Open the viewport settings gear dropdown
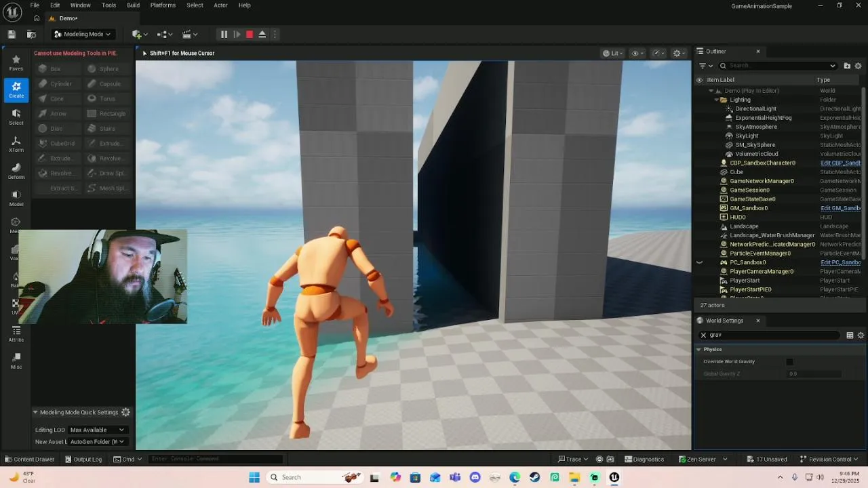This screenshot has width=868, height=488. point(679,53)
